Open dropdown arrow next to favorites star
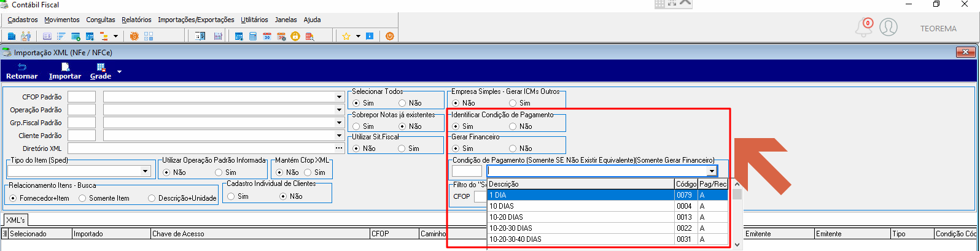This screenshot has width=980, height=251. tap(358, 36)
